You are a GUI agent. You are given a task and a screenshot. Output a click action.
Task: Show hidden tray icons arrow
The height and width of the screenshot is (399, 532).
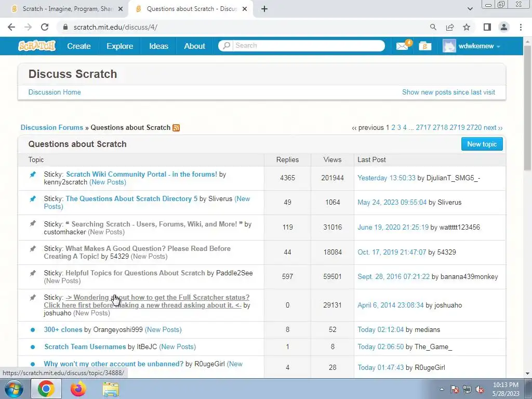point(442,390)
